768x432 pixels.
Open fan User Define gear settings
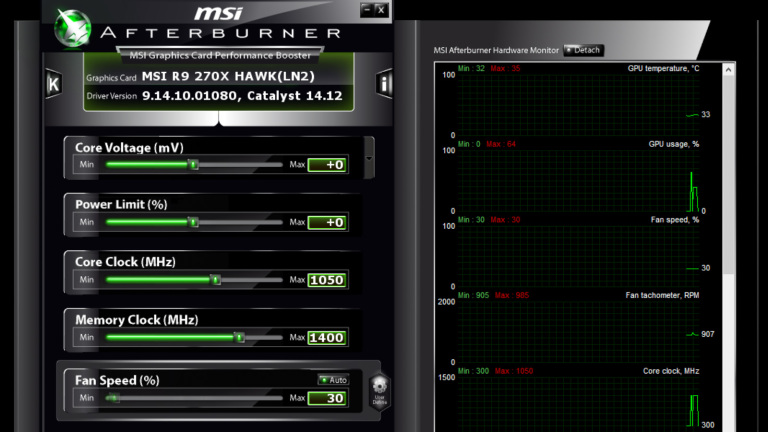[380, 390]
